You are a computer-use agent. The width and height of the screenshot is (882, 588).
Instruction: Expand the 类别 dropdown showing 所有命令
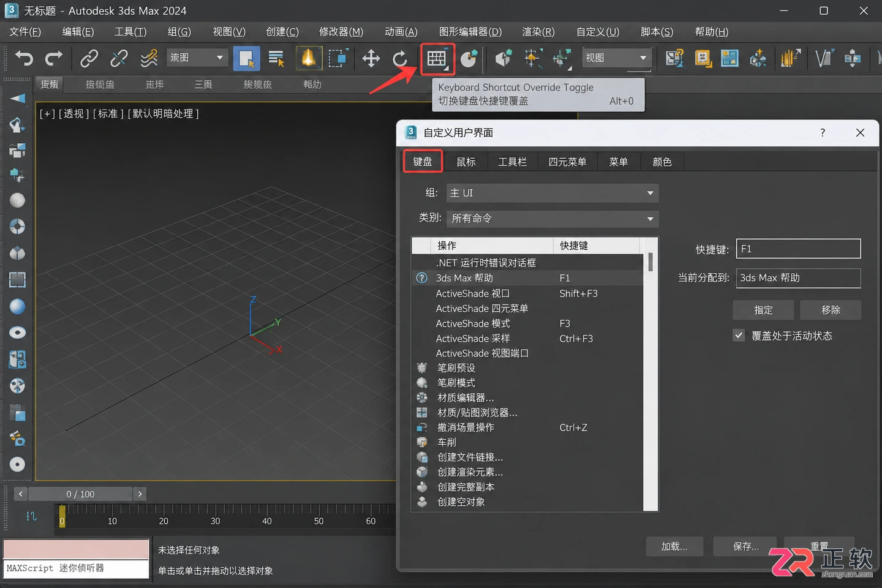point(552,219)
